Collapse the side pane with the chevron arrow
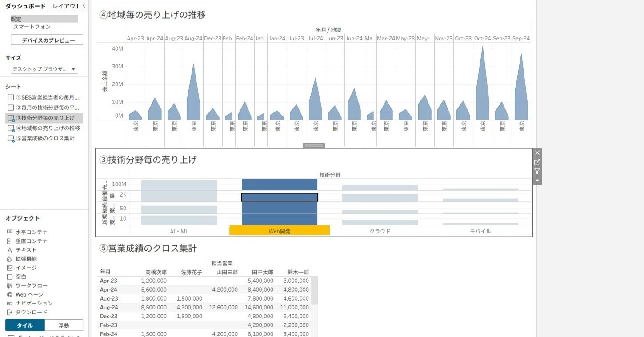 [x=84, y=6]
